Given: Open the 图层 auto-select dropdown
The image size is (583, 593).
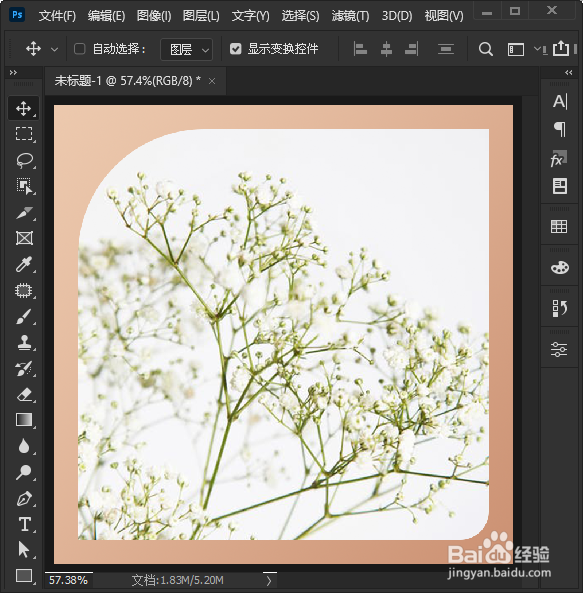Looking at the screenshot, I should pyautogui.click(x=186, y=49).
